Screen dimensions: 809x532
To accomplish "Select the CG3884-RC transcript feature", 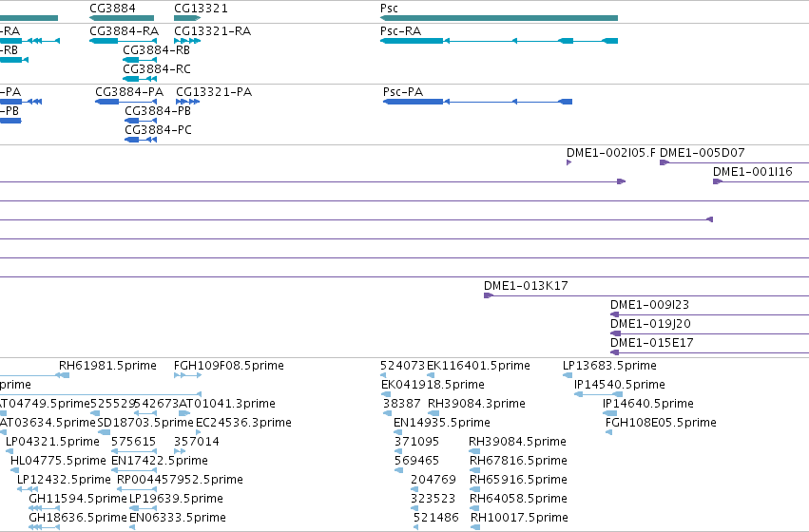I will (x=140, y=79).
